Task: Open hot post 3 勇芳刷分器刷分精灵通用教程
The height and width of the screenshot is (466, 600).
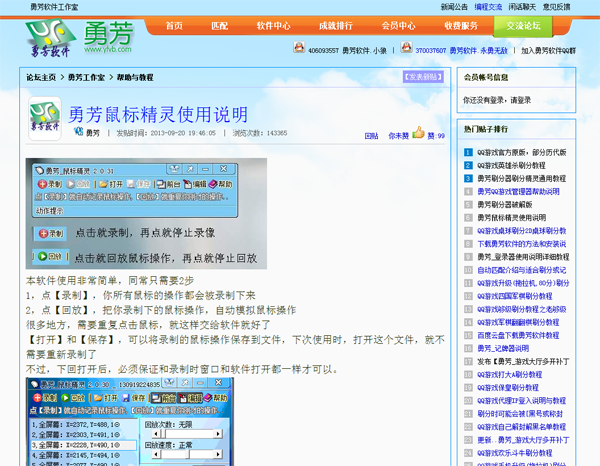Action: click(x=522, y=178)
